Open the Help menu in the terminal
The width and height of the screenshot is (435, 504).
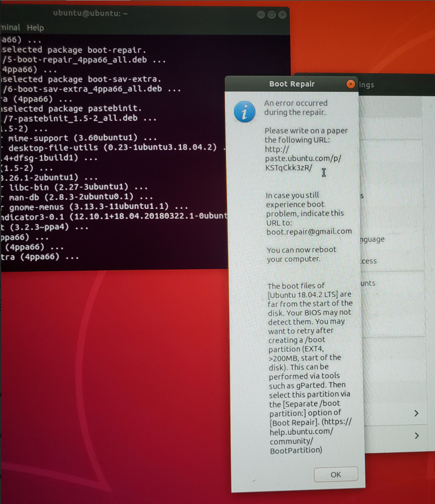tap(35, 28)
